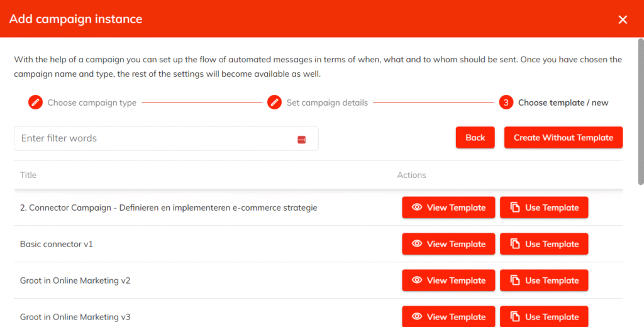This screenshot has height=327, width=644.
Task: Click step 3 circle for Choose template
Action: 506,103
